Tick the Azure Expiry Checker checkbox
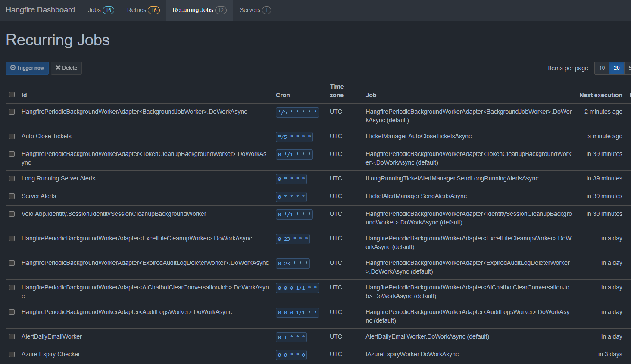631x364 pixels. (x=12, y=355)
